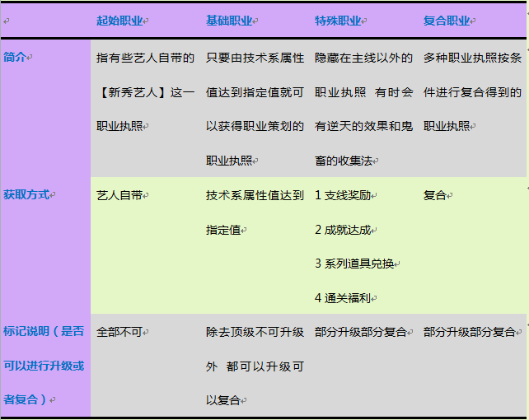Click the text 外 都可以升级可

click(x=255, y=366)
